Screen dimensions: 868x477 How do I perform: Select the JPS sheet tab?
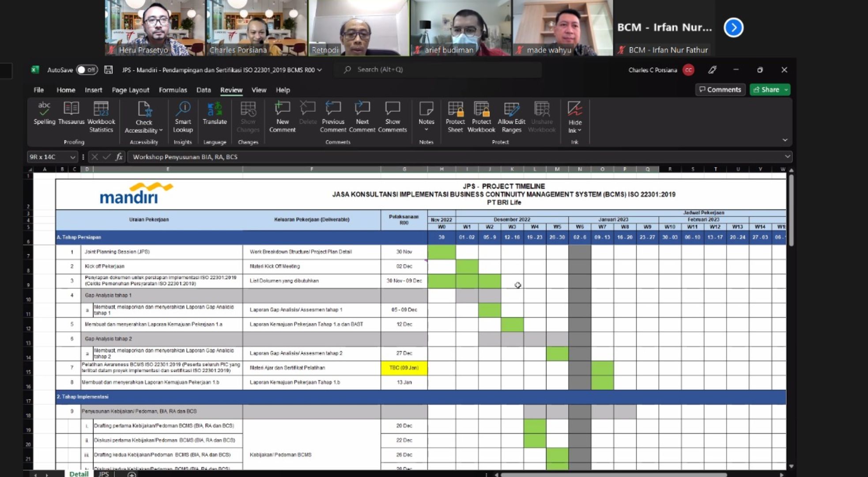[x=104, y=473]
